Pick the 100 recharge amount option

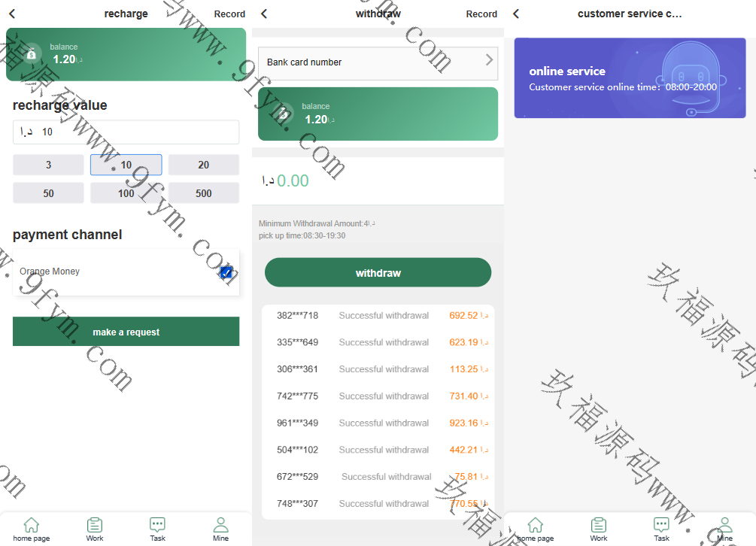126,193
